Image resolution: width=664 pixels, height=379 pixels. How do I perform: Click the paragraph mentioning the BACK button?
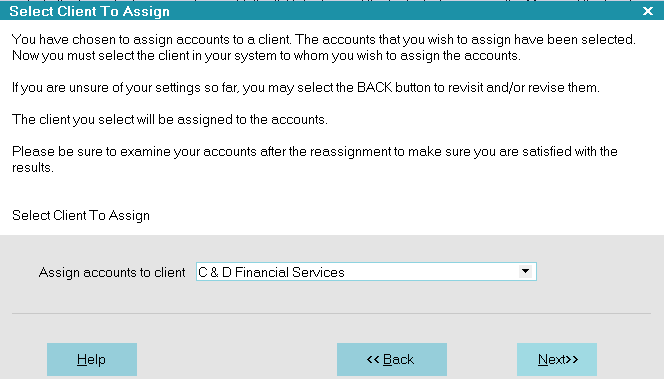306,88
